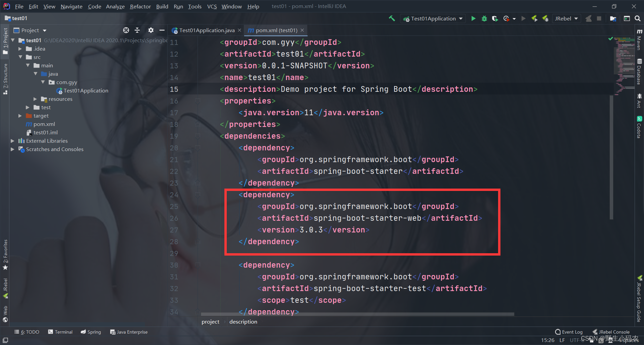
Task: Open Test01Application run configuration dropdown
Action: tap(433, 18)
